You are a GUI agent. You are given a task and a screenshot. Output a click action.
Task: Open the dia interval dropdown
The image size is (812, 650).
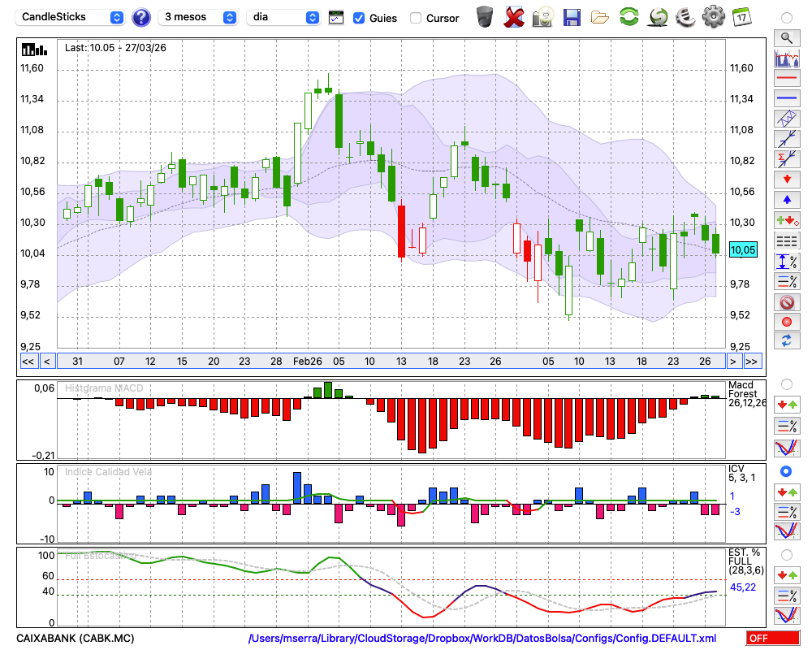pyautogui.click(x=283, y=17)
